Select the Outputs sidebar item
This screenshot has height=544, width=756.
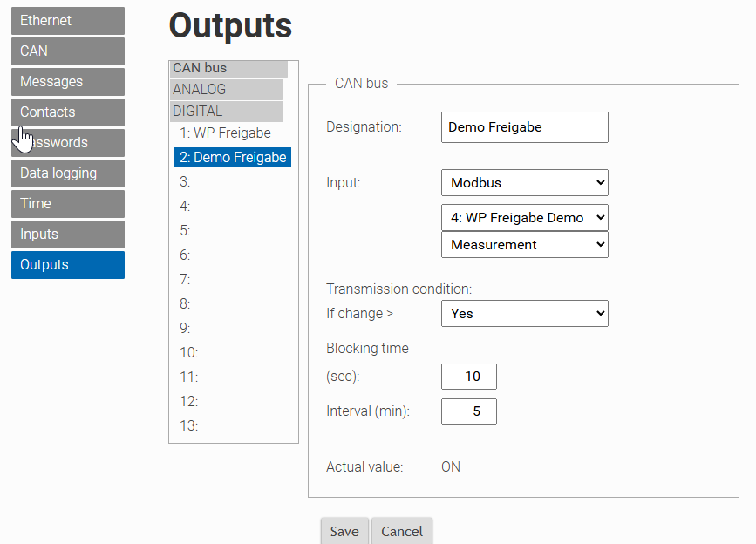68,264
